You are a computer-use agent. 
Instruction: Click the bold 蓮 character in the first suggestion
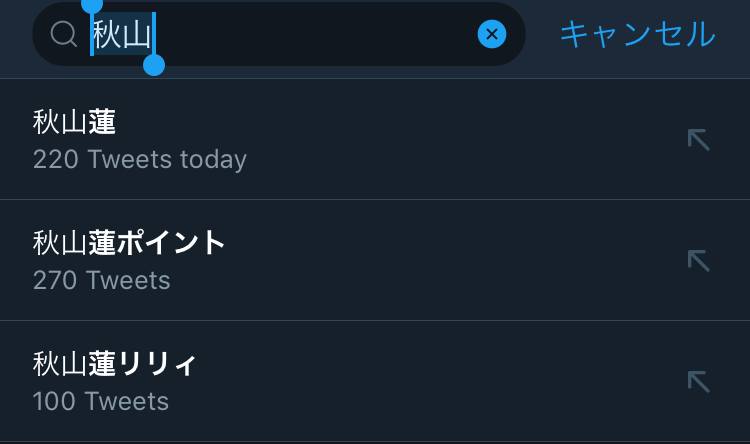point(103,123)
